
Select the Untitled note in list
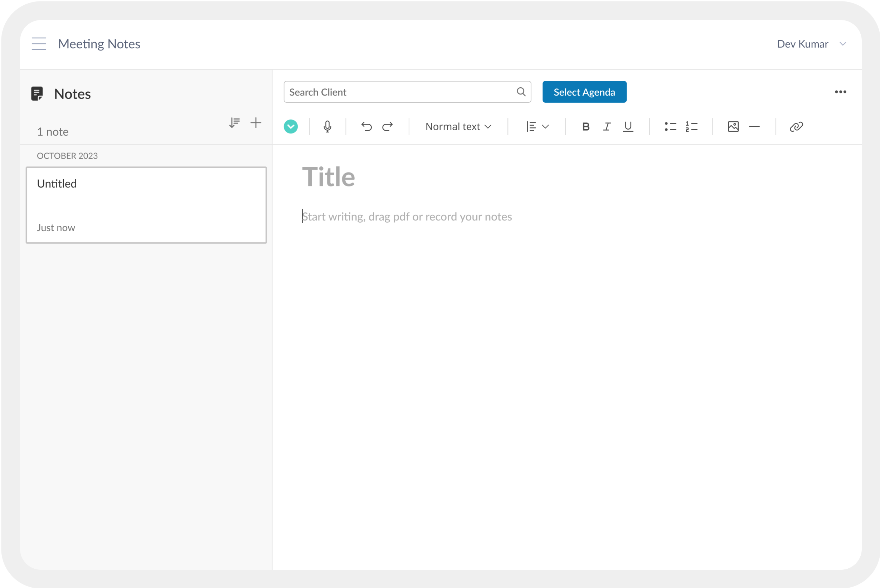pyautogui.click(x=146, y=205)
